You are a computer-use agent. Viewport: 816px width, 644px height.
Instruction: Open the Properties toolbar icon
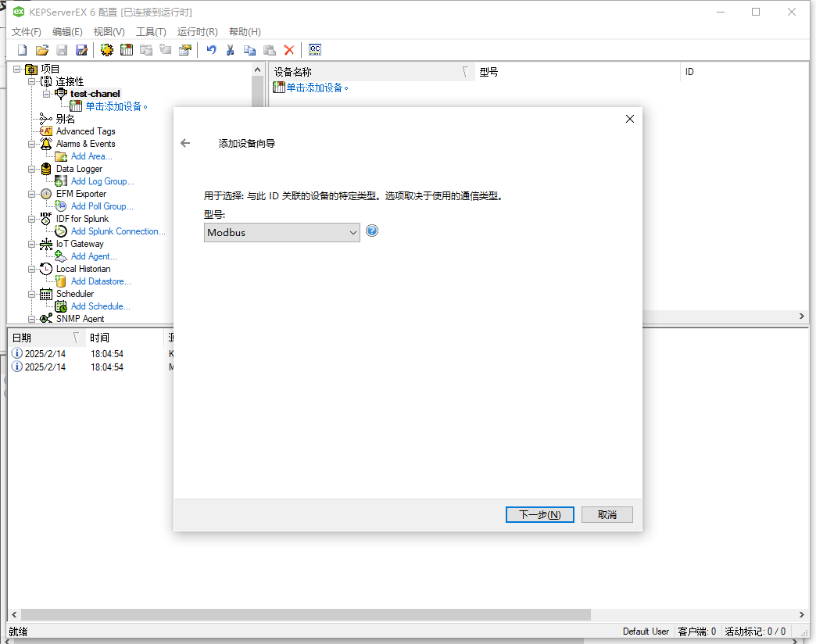(185, 50)
